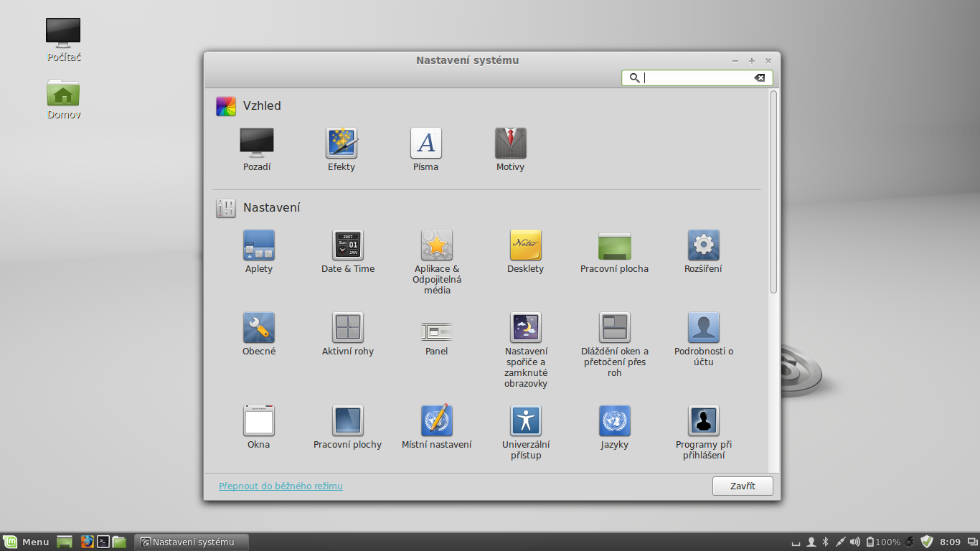The height and width of the screenshot is (551, 980).
Task: Open the Desklety panel
Action: coord(525,250)
